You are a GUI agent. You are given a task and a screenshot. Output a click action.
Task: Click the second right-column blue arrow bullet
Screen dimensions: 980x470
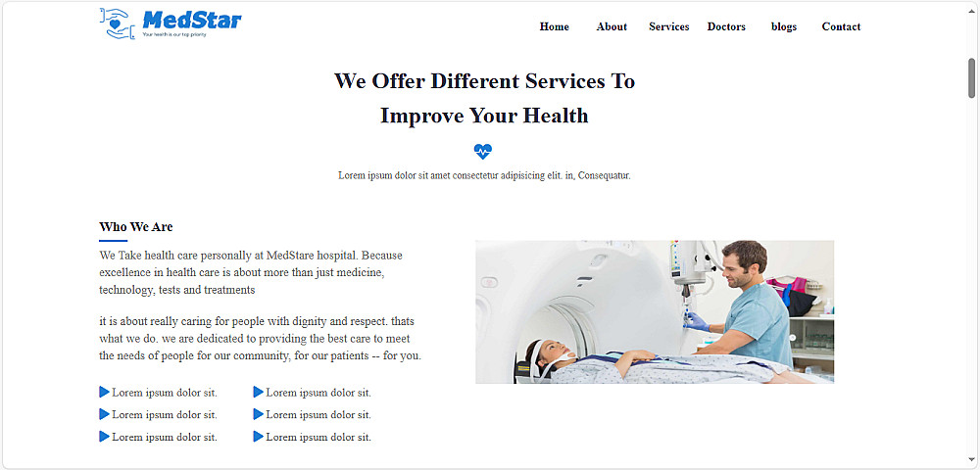click(x=258, y=414)
